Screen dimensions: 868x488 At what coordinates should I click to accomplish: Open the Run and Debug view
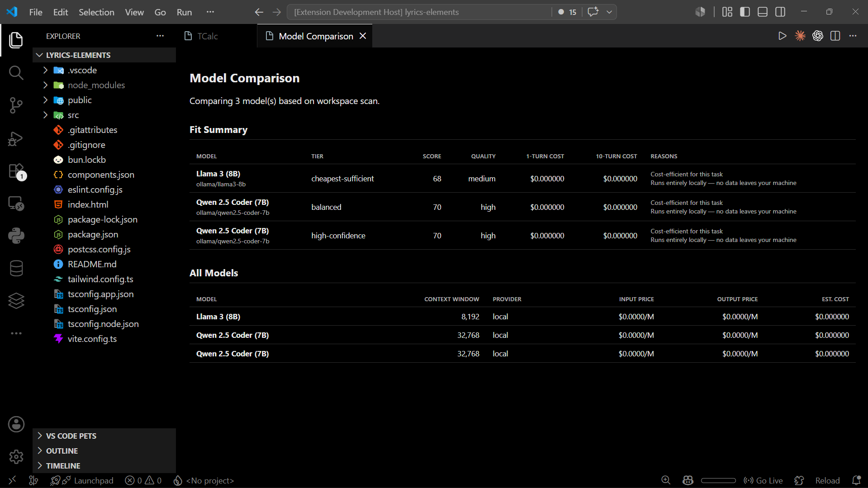click(x=16, y=138)
